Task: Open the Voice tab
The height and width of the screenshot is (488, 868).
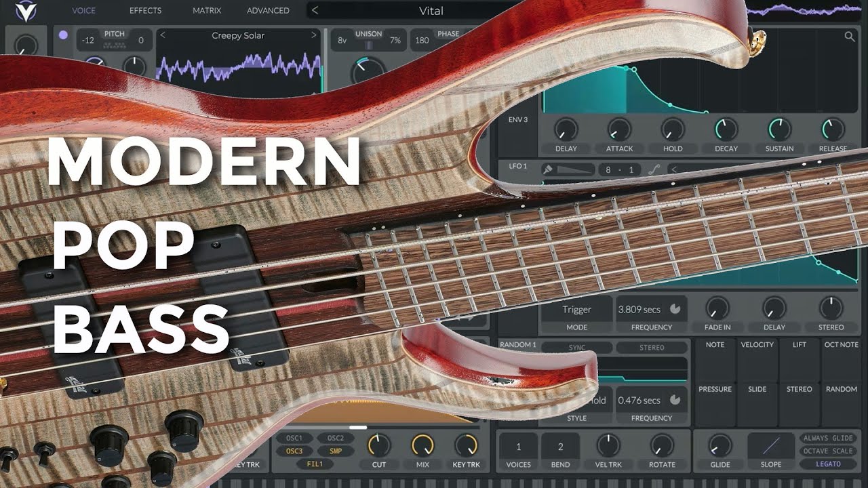Action: (x=84, y=10)
